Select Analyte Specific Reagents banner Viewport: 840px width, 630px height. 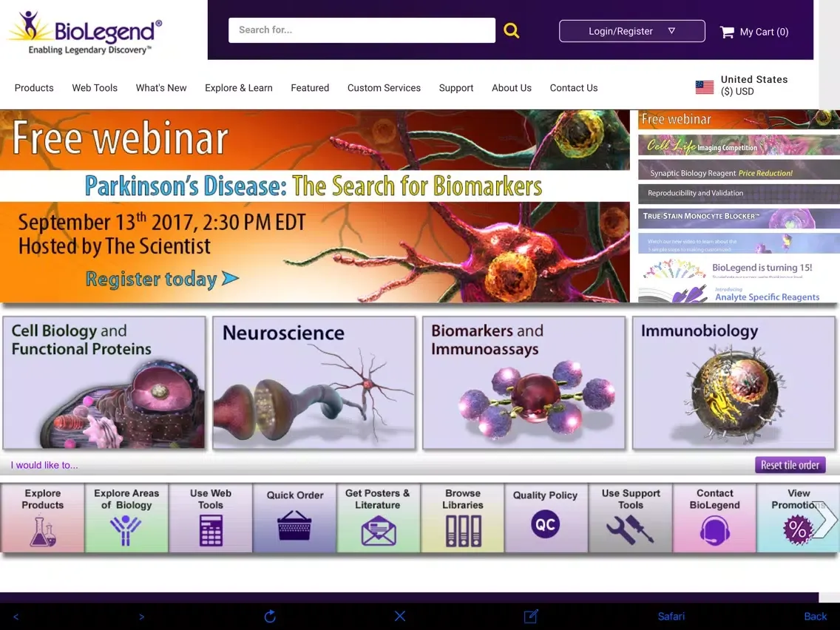739,293
